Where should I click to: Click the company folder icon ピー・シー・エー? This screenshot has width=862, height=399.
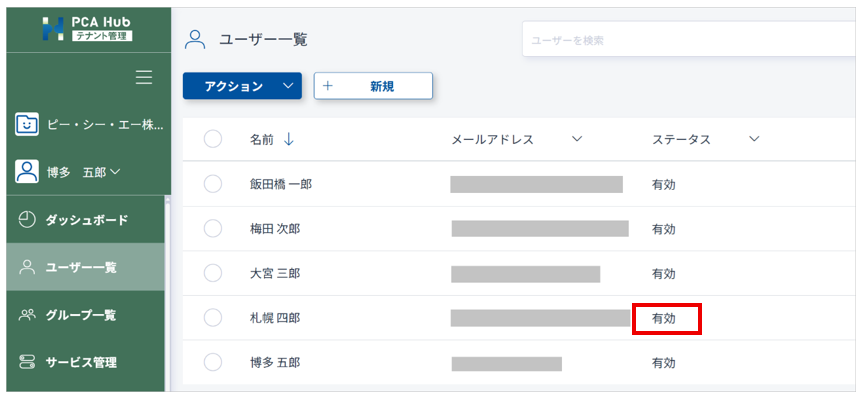(26, 125)
